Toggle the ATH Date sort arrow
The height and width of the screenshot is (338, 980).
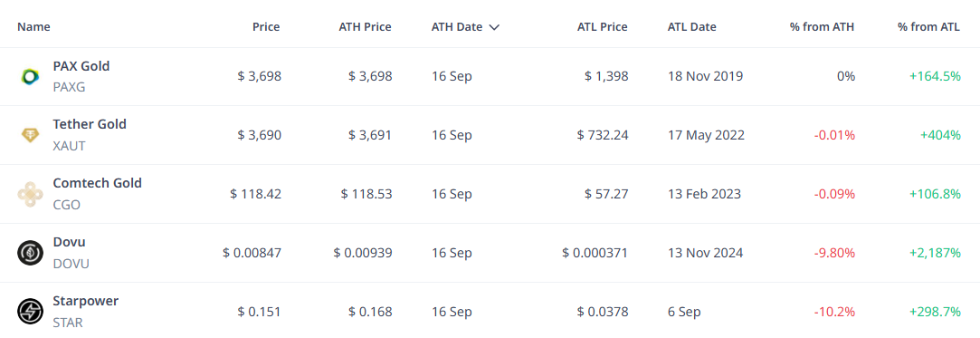tap(494, 27)
